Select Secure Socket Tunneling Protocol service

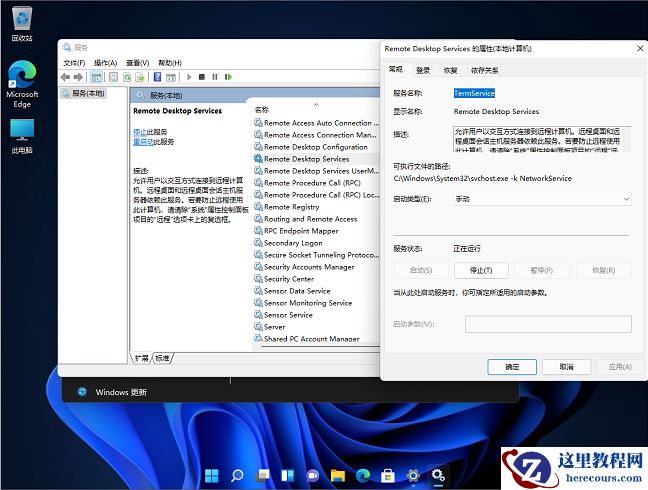coord(316,255)
